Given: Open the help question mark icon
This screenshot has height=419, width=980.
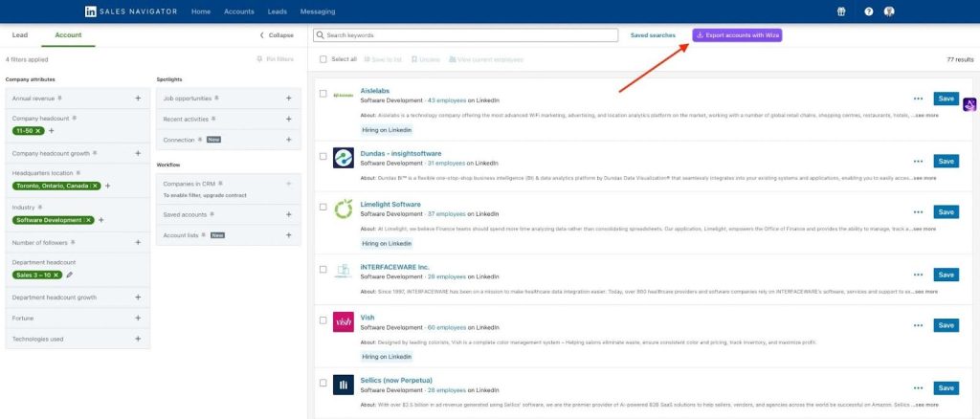Looking at the screenshot, I should pos(869,11).
